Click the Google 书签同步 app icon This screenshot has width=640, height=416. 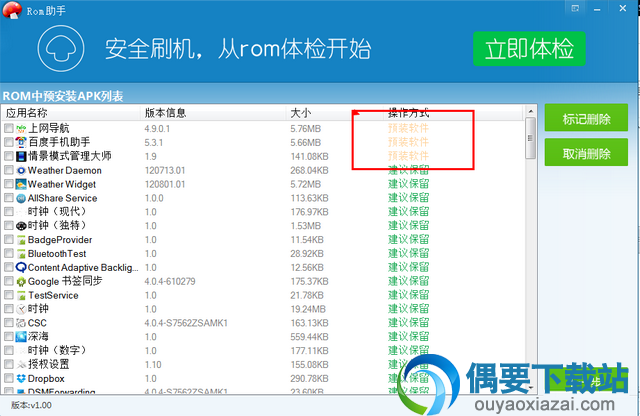click(21, 281)
